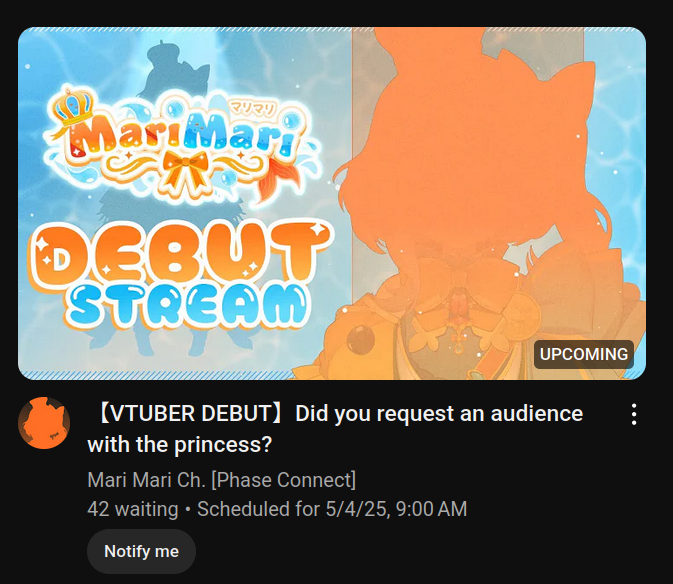673x584 pixels.
Task: Click the 'with the princess?' title line
Action: click(x=180, y=445)
